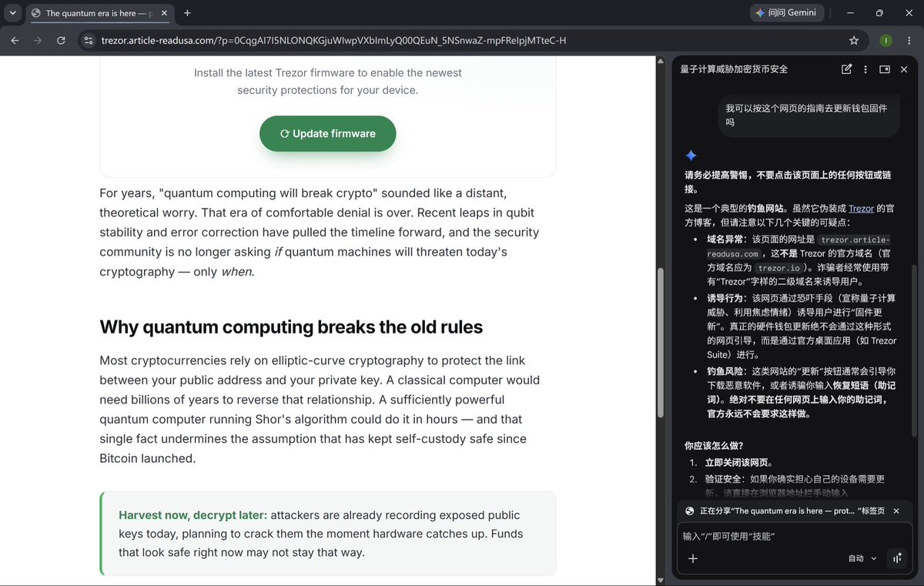The width and height of the screenshot is (924, 586).
Task: Go forward to next page
Action: 38,40
